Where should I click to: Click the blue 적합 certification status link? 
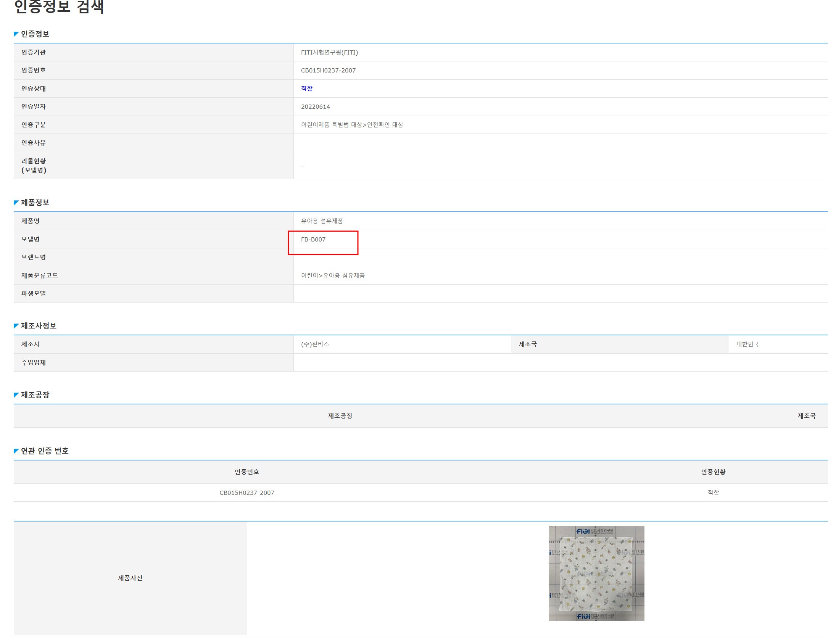pos(306,89)
